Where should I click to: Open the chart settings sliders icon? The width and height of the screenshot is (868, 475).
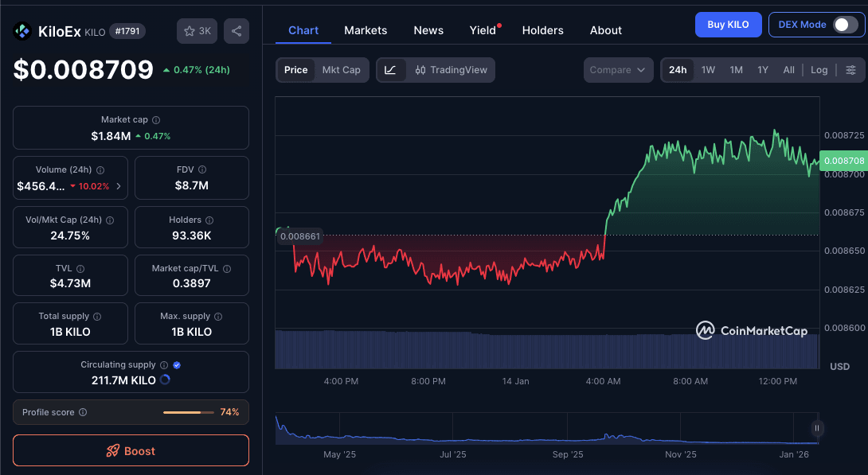coord(850,70)
